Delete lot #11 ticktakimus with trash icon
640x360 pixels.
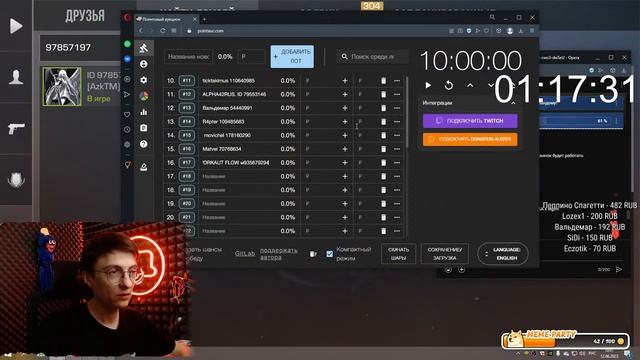coord(383,81)
